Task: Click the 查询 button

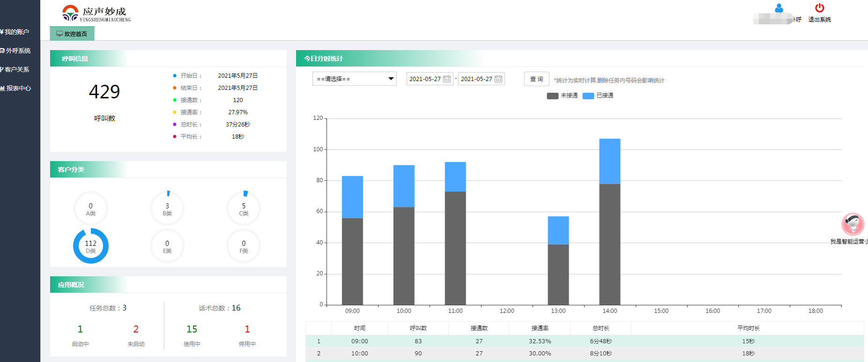Action: [x=537, y=79]
